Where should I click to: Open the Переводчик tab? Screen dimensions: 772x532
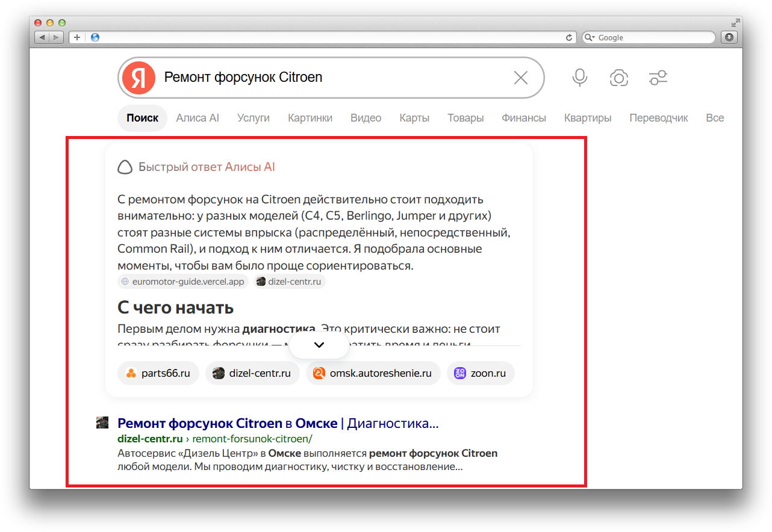[x=659, y=118]
